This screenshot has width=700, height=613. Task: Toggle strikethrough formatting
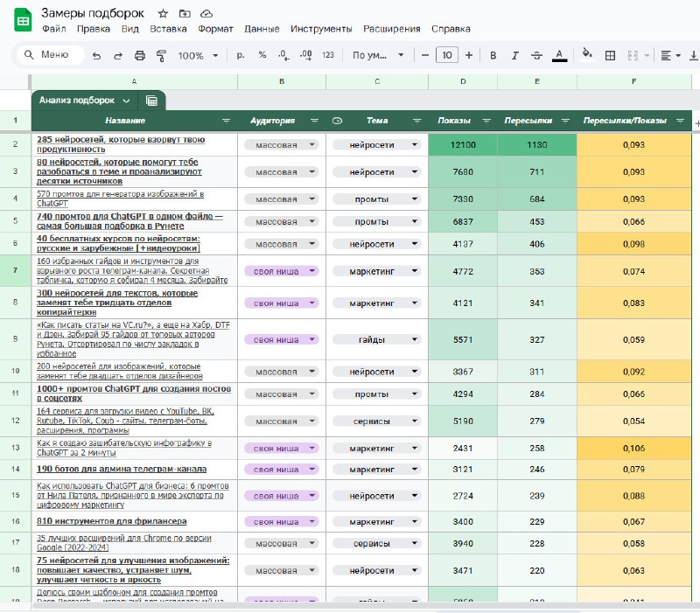[x=536, y=55]
